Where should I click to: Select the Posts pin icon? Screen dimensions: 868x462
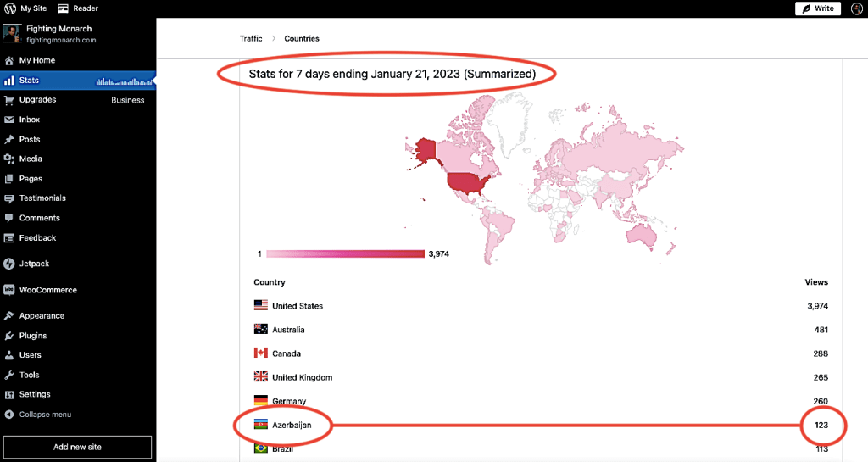(9, 139)
